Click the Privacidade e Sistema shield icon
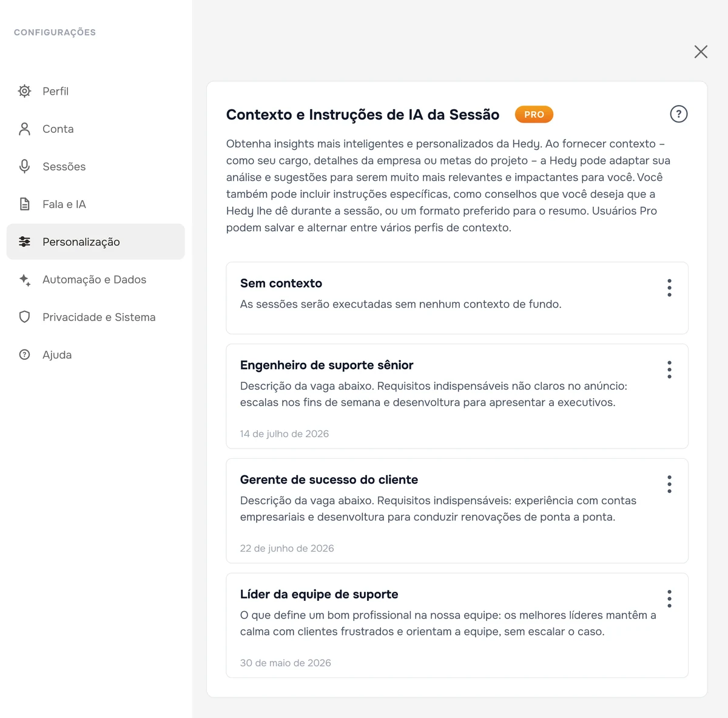Viewport: 728px width, 718px height. pyautogui.click(x=24, y=317)
